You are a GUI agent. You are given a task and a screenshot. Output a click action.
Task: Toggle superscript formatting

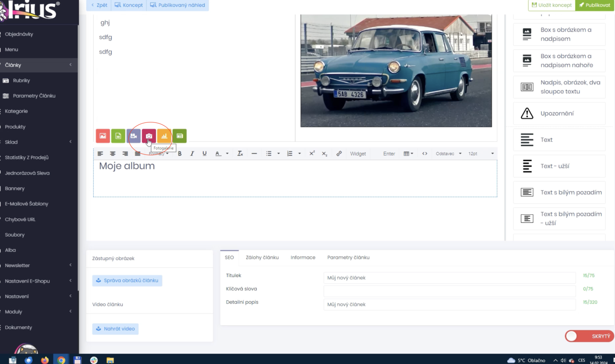312,153
